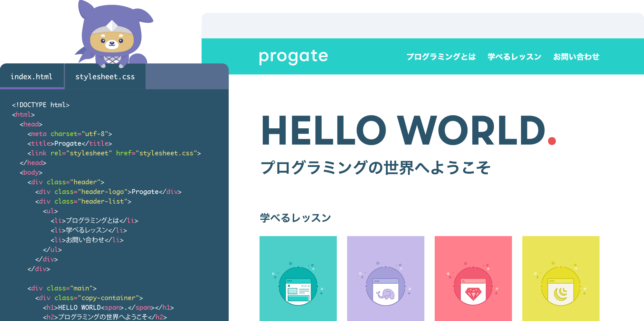Click the opening <ul> code line
Image resolution: width=644 pixels, height=321 pixels.
pos(50,211)
